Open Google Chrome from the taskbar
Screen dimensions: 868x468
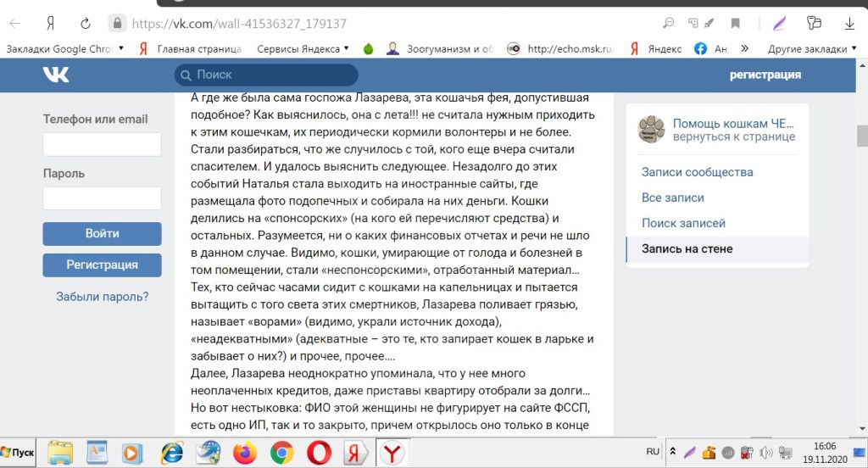pos(282,454)
